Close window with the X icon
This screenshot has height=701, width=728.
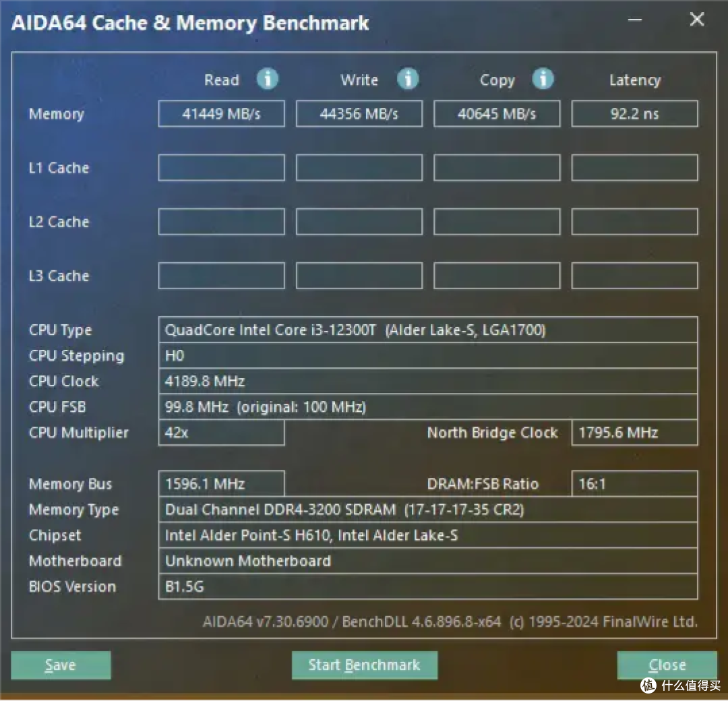(x=696, y=20)
